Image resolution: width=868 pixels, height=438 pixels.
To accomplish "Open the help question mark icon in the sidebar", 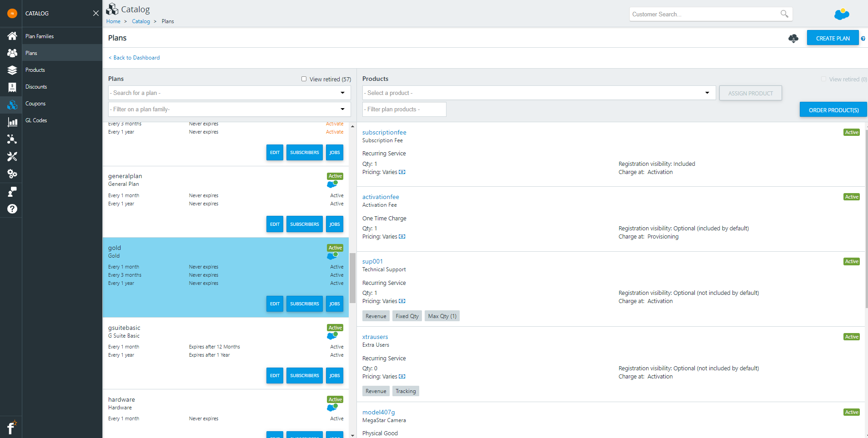I will point(11,209).
